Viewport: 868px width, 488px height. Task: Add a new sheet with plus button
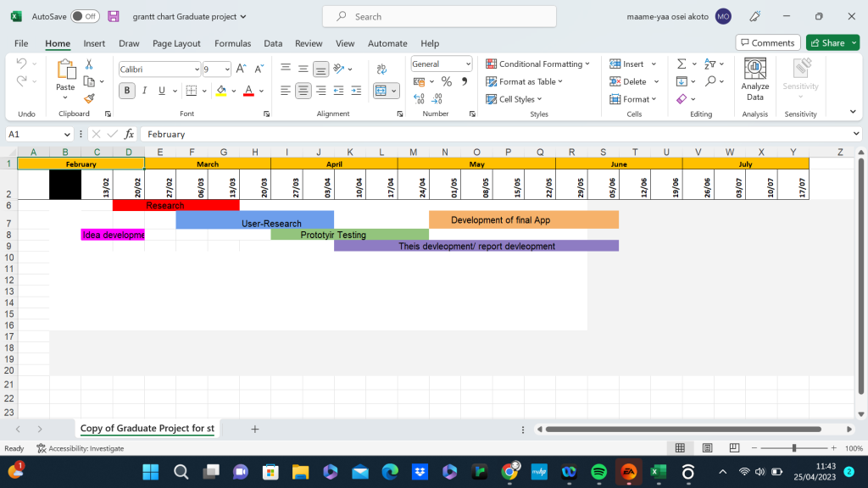click(x=254, y=429)
